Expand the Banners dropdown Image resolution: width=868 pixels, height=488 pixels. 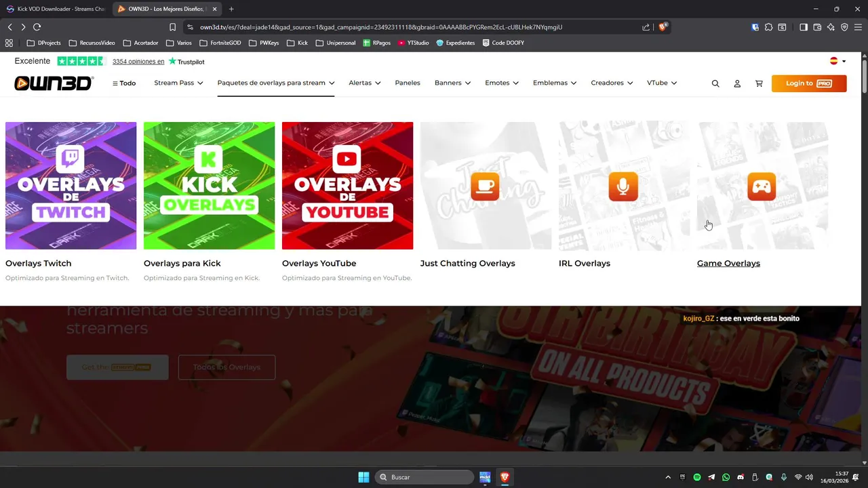point(452,83)
